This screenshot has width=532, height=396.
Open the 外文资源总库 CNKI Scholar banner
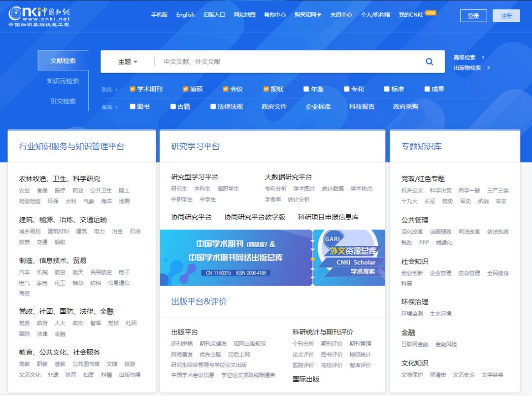click(349, 258)
